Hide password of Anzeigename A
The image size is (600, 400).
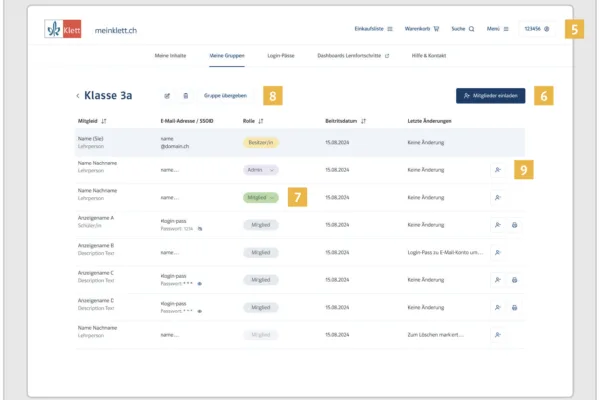pyautogui.click(x=199, y=229)
